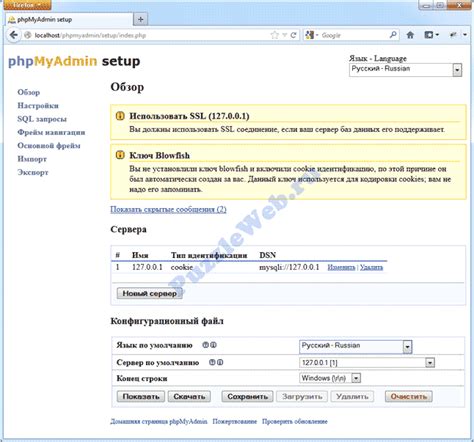Image resolution: width=474 pixels, height=442 pixels.
Task: Open Настройки in the left menu
Action: 38,106
